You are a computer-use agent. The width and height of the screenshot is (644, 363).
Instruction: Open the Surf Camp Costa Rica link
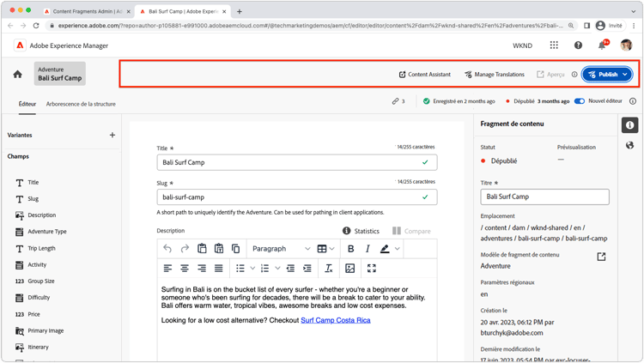336,320
